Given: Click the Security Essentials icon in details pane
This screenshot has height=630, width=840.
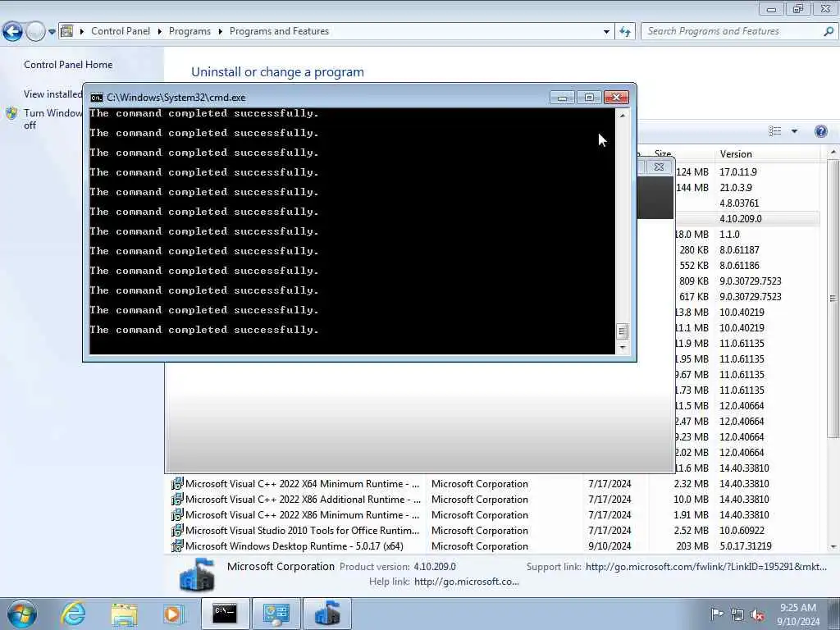Looking at the screenshot, I should click(x=197, y=574).
